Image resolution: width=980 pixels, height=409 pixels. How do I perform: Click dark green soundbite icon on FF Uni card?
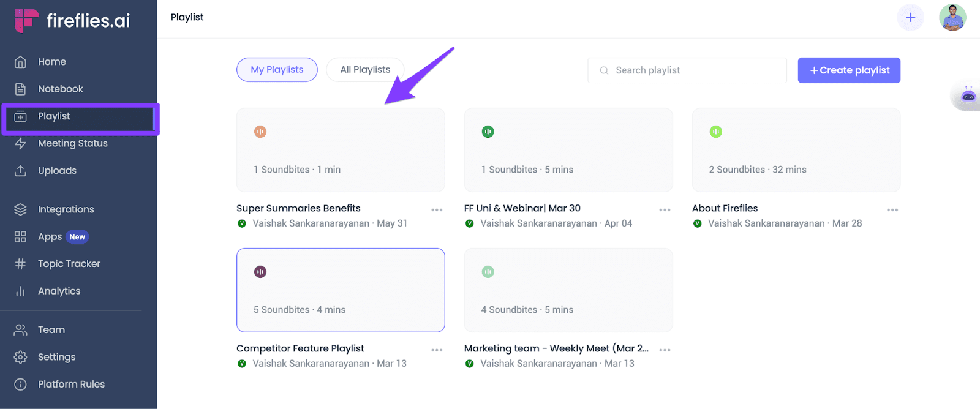coord(488,132)
